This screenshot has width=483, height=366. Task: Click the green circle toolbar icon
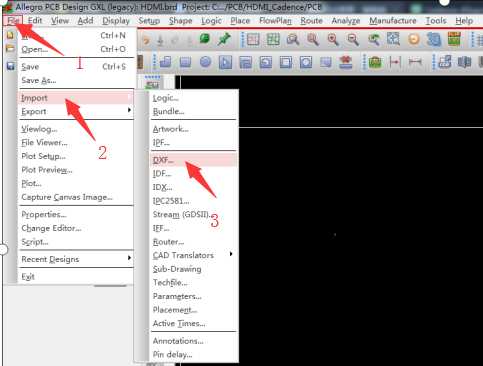click(205, 39)
